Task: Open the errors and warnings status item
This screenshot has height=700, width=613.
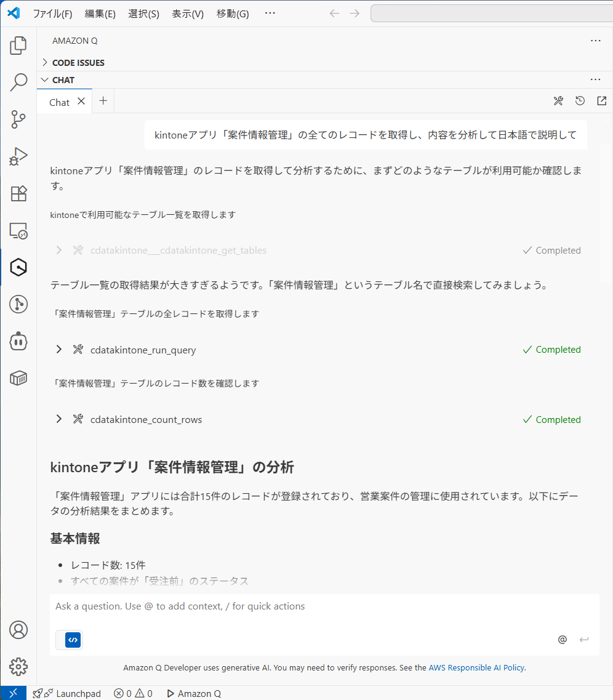Action: tap(133, 693)
